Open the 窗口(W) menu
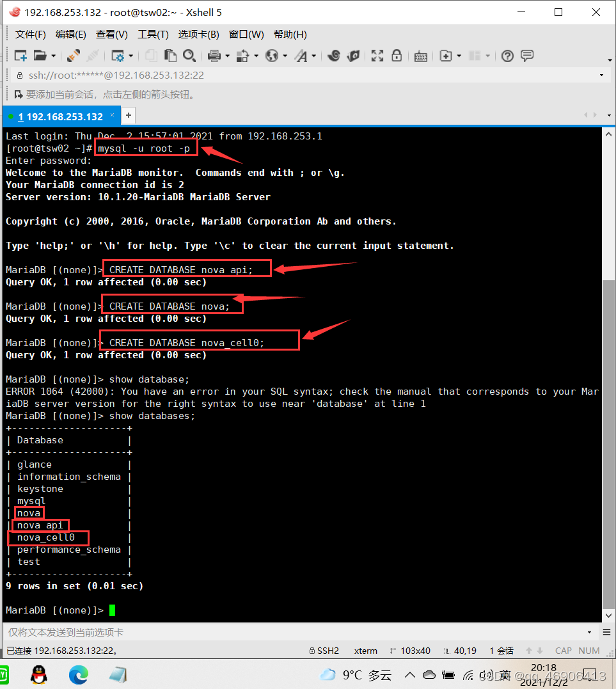This screenshot has height=689, width=616. [246, 35]
